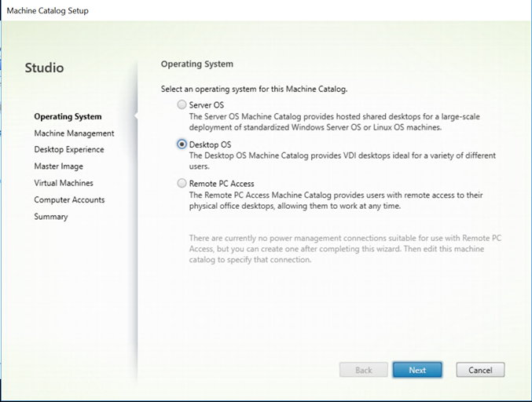Open the Operating System wizard step
Viewport: 532px width, 402px height.
(68, 117)
